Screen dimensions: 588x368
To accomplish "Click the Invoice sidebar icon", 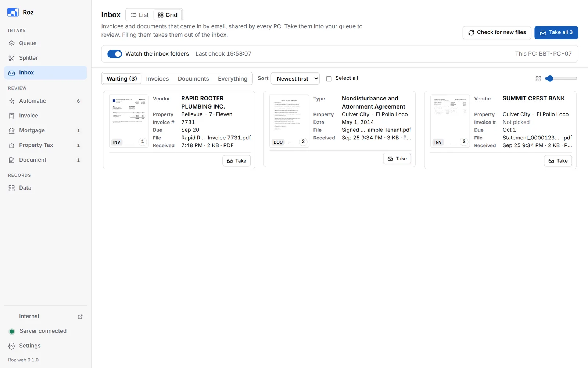I will point(12,116).
